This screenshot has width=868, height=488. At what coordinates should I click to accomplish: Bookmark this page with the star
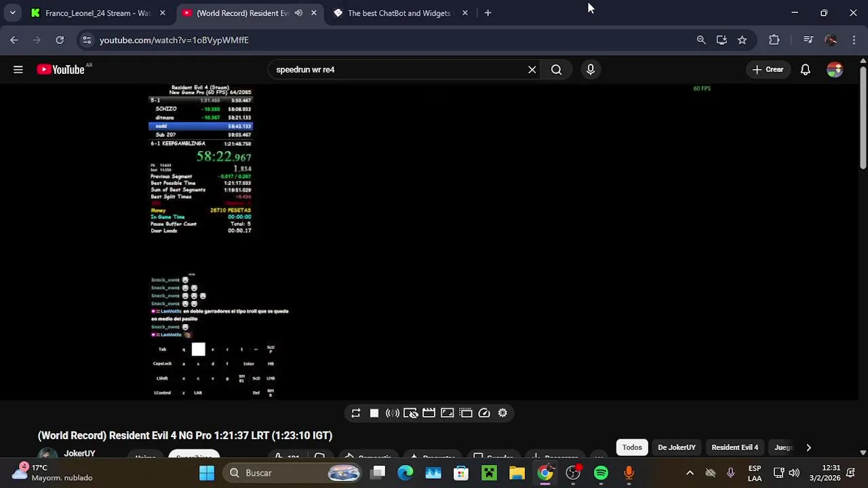pyautogui.click(x=742, y=40)
